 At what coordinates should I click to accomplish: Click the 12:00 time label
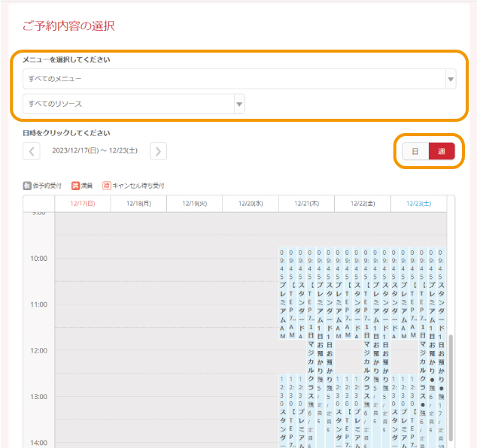pyautogui.click(x=38, y=351)
